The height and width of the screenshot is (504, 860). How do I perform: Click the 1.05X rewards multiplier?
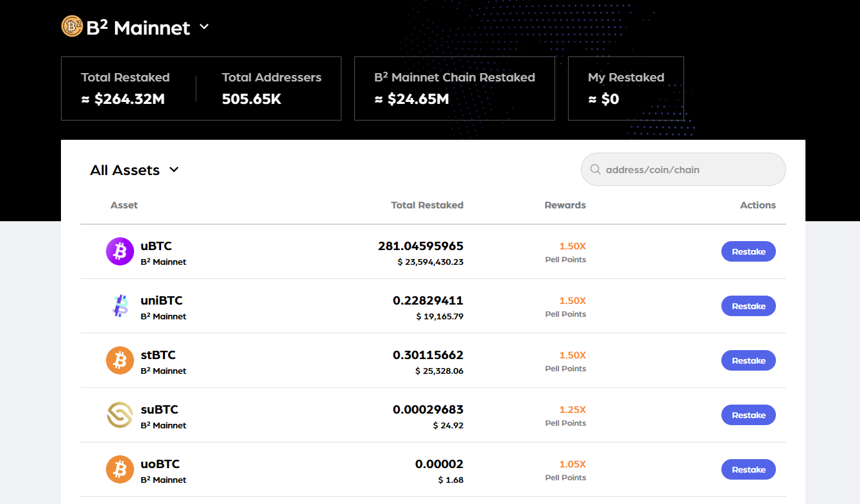tap(572, 464)
